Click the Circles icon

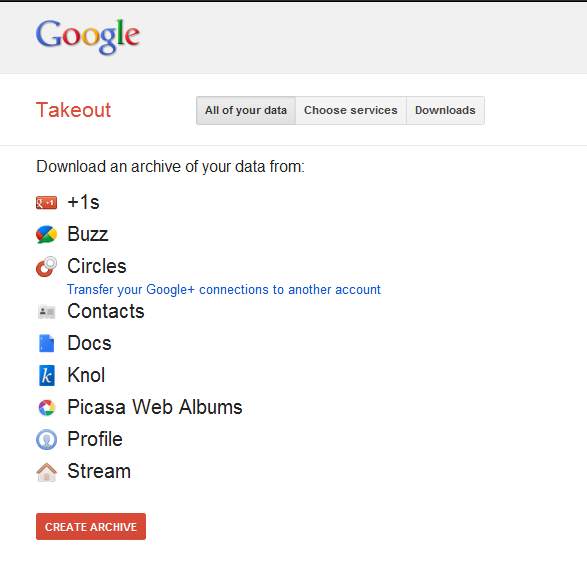point(46,266)
